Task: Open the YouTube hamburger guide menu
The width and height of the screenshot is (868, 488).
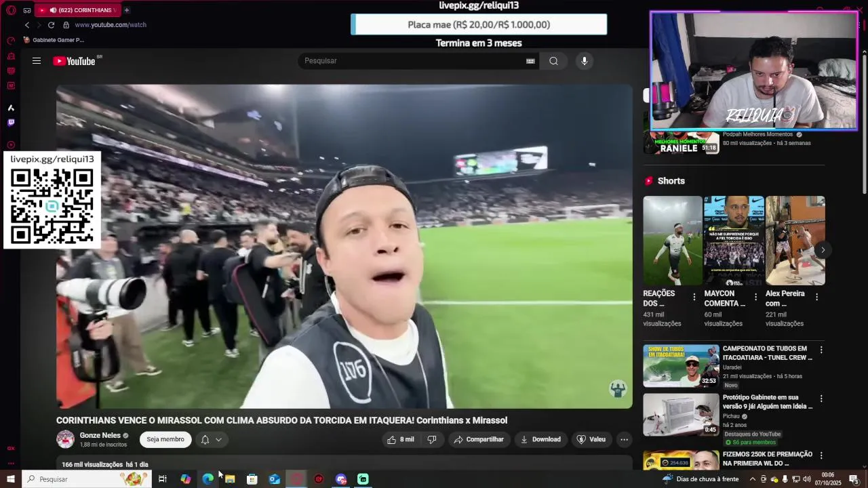Action: click(37, 61)
